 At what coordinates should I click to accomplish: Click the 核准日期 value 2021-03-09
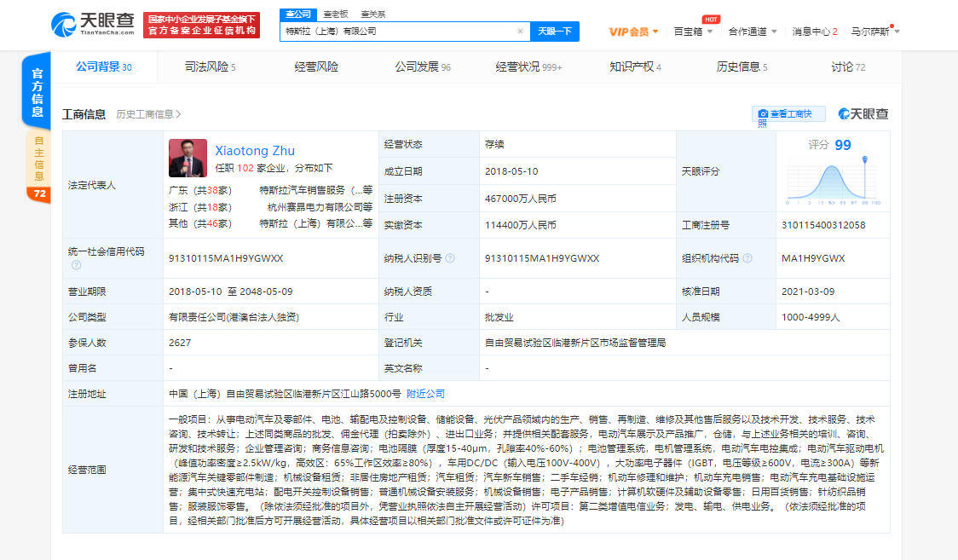(x=808, y=292)
